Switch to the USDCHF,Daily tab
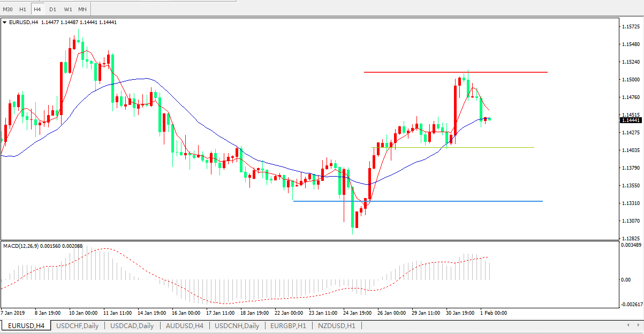This screenshot has width=644, height=334. click(78, 325)
